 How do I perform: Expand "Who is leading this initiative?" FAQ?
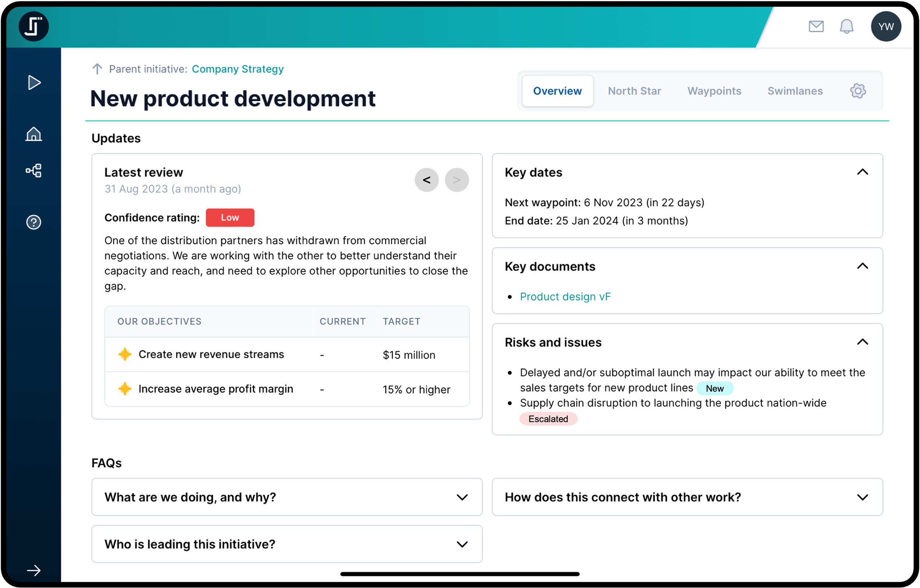[462, 544]
